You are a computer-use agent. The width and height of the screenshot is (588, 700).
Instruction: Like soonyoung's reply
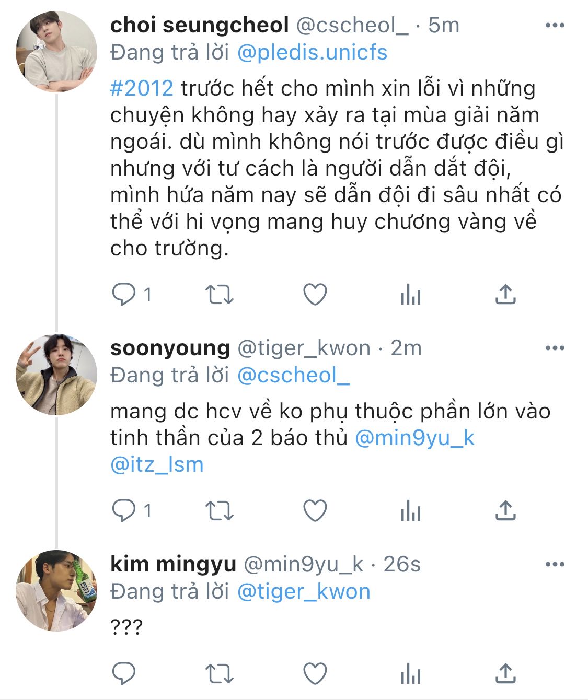click(315, 510)
